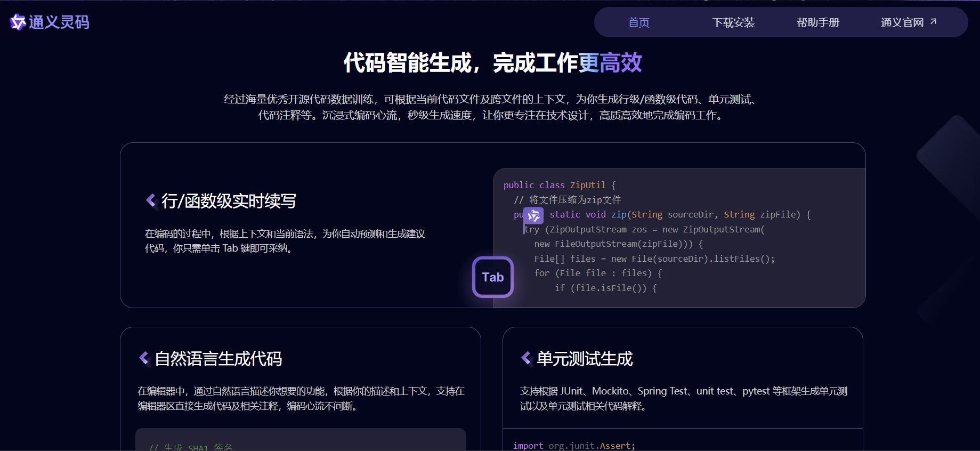Click the description starting 在编码的过程中
Screen dimensions: 980x451
(285, 241)
